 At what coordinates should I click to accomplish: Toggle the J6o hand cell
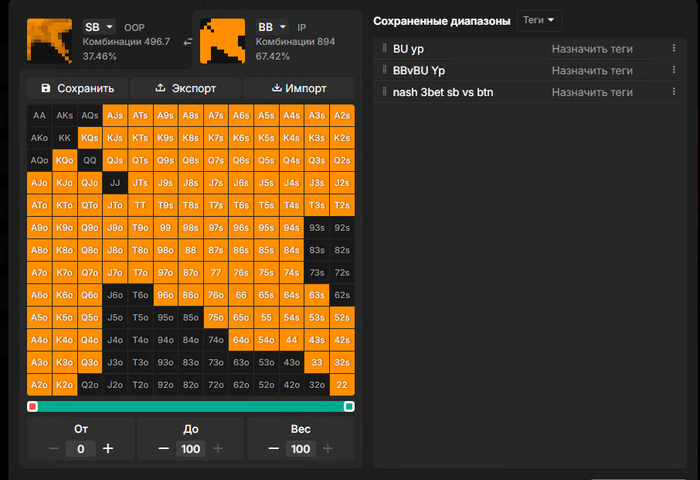(115, 295)
